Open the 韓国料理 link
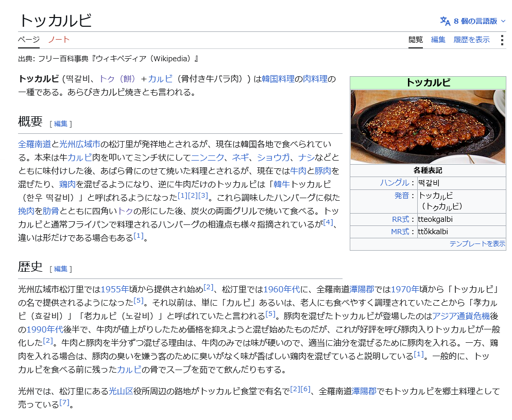The height and width of the screenshot is (420, 512). click(278, 79)
